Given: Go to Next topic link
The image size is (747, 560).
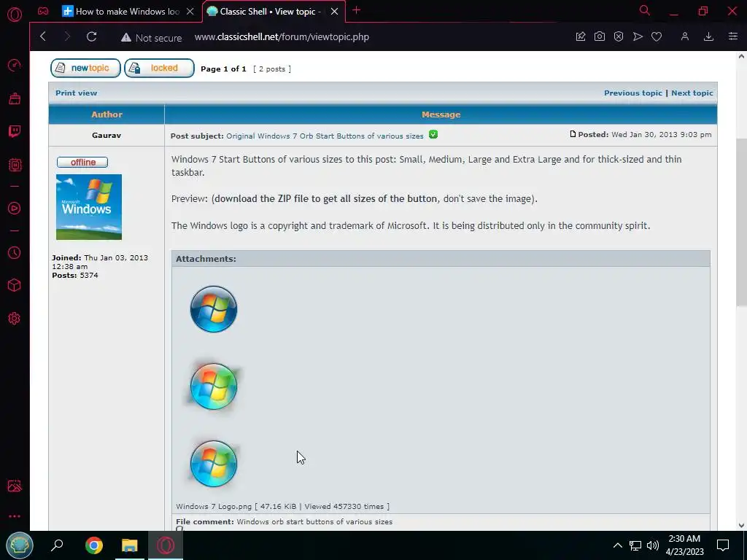Looking at the screenshot, I should (692, 93).
